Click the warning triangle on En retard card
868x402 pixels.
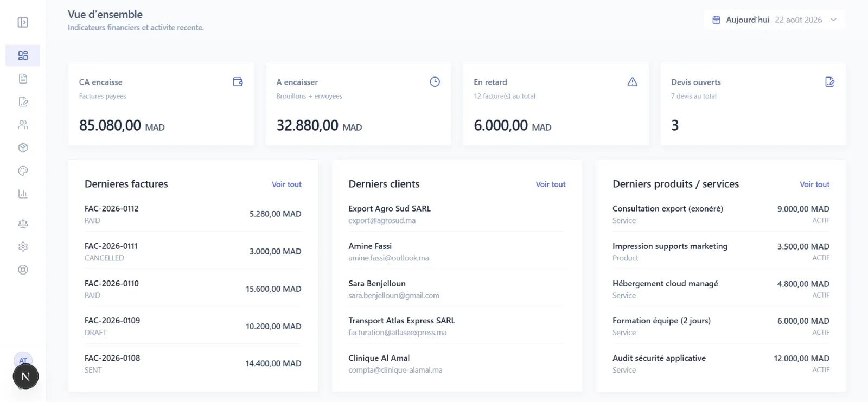[x=633, y=82]
